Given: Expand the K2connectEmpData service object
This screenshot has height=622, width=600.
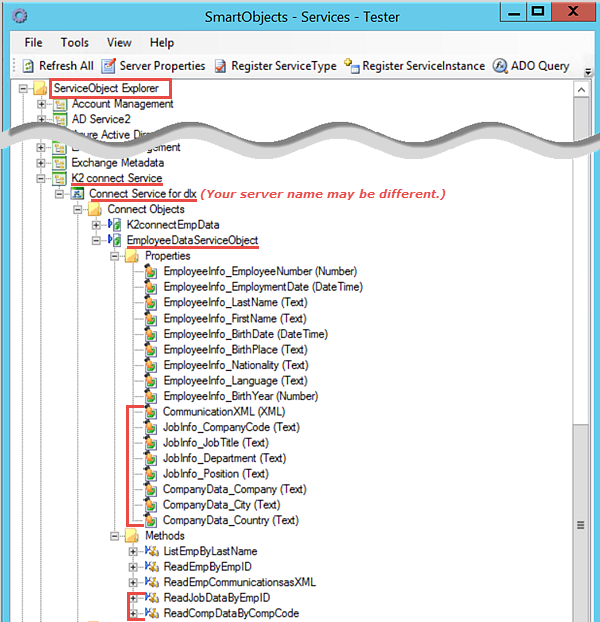Looking at the screenshot, I should click(x=96, y=225).
